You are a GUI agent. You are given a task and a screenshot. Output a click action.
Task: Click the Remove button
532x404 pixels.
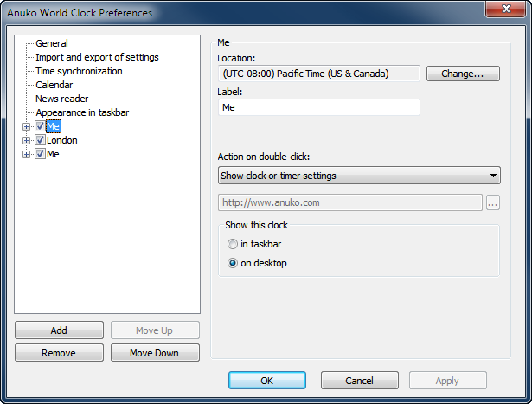pos(59,353)
